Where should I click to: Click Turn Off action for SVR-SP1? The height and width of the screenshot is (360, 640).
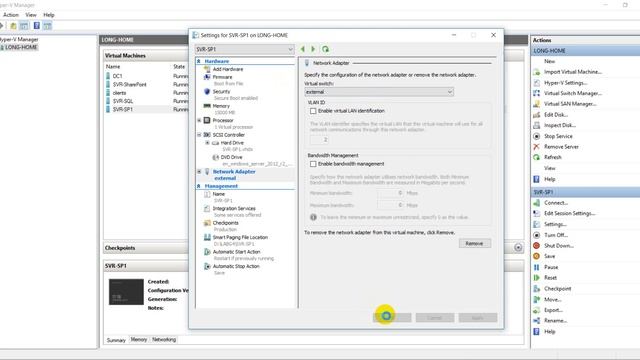click(556, 235)
